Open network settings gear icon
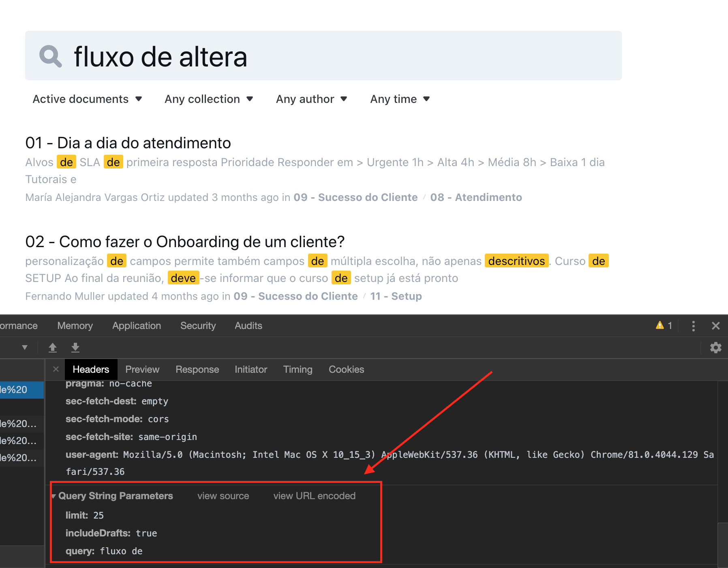Image resolution: width=728 pixels, height=568 pixels. [x=716, y=348]
